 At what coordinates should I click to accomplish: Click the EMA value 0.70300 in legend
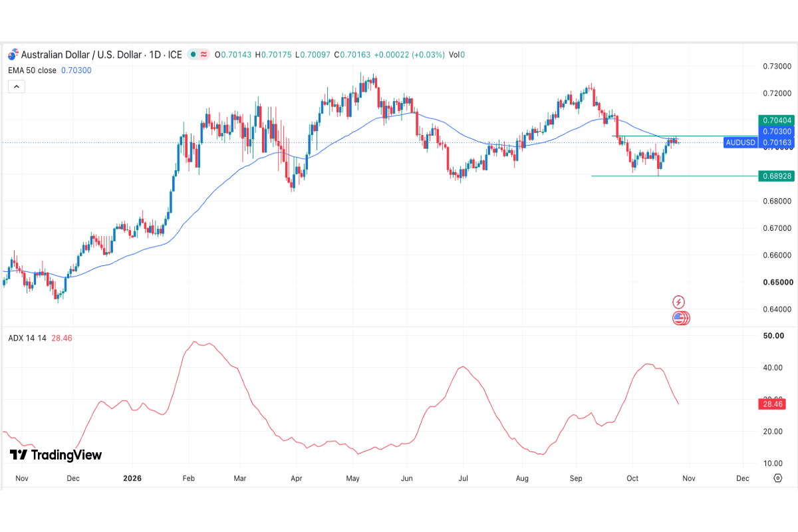click(76, 70)
